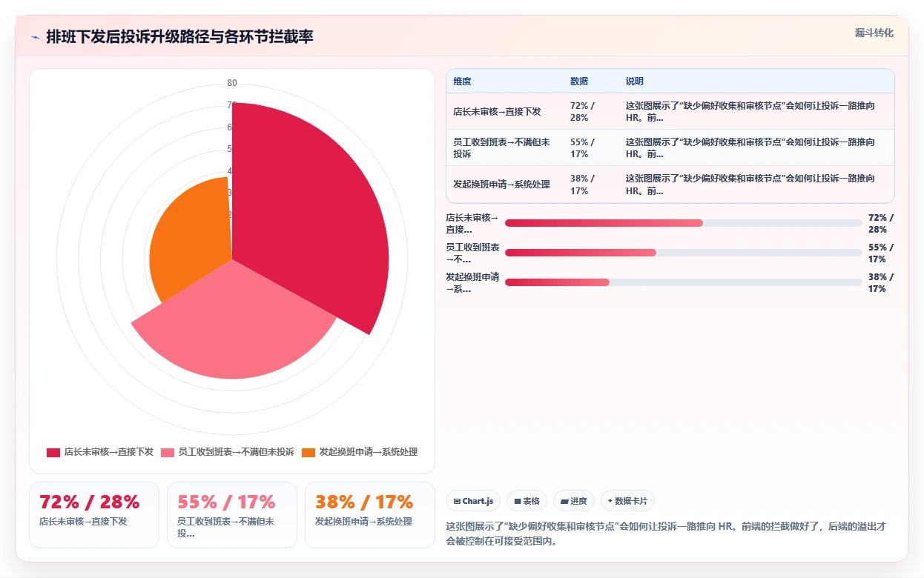Click the axis label 80 on chart

232,83
